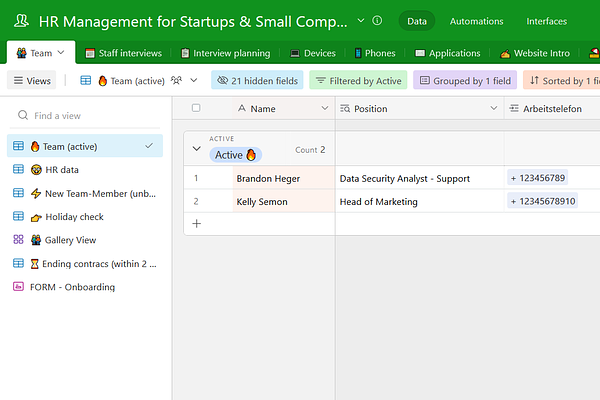This screenshot has height=400, width=600.
Task: Select row number 2
Action: (x=196, y=201)
